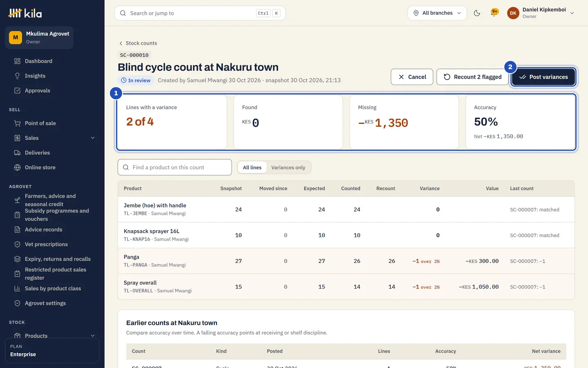This screenshot has height=368, width=588.
Task: Go back to Stock counts
Action: [138, 43]
